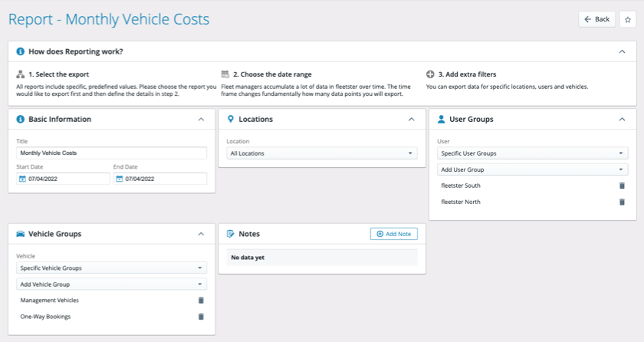Open the End Date calendar icon

click(120, 179)
